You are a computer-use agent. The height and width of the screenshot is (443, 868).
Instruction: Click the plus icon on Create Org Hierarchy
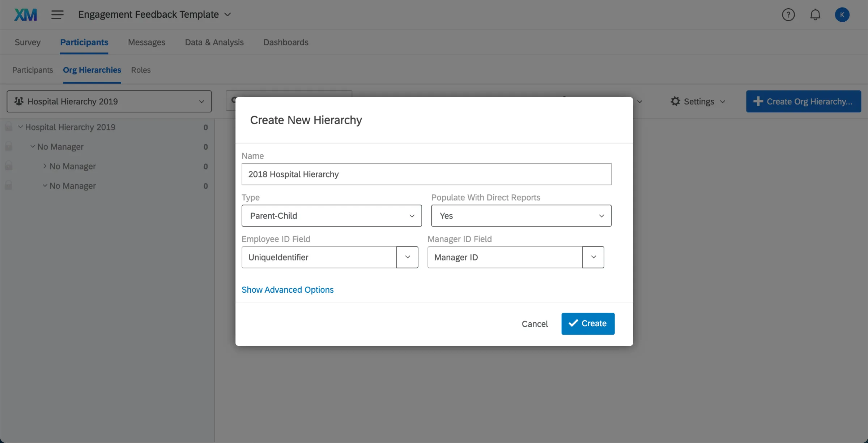(x=758, y=101)
